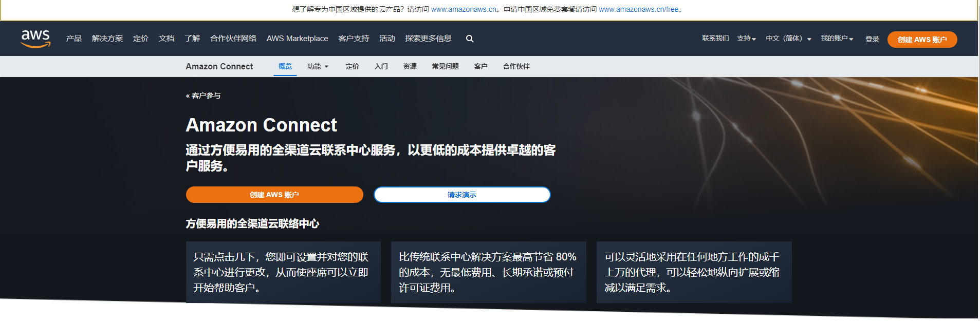Click the « 客户参与 breadcrumb link
980x321 pixels.
click(x=204, y=96)
